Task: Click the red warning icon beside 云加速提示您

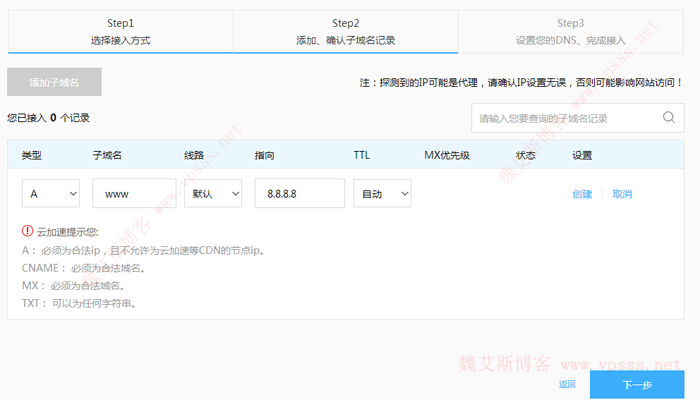Action: [x=27, y=231]
